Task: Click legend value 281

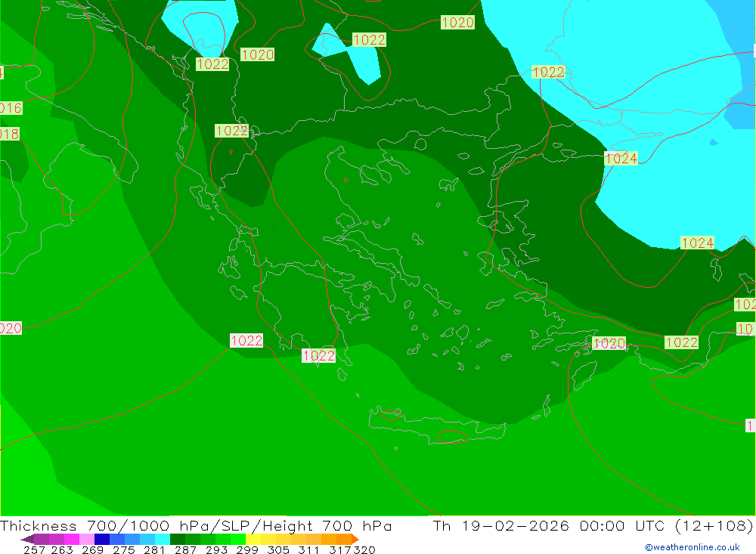Action: 154,549
